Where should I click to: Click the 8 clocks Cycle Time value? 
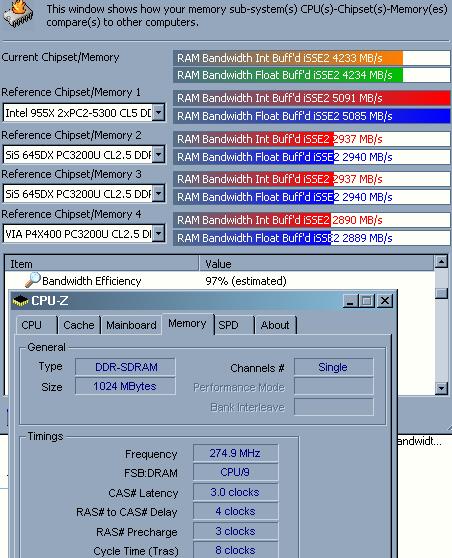(x=235, y=550)
